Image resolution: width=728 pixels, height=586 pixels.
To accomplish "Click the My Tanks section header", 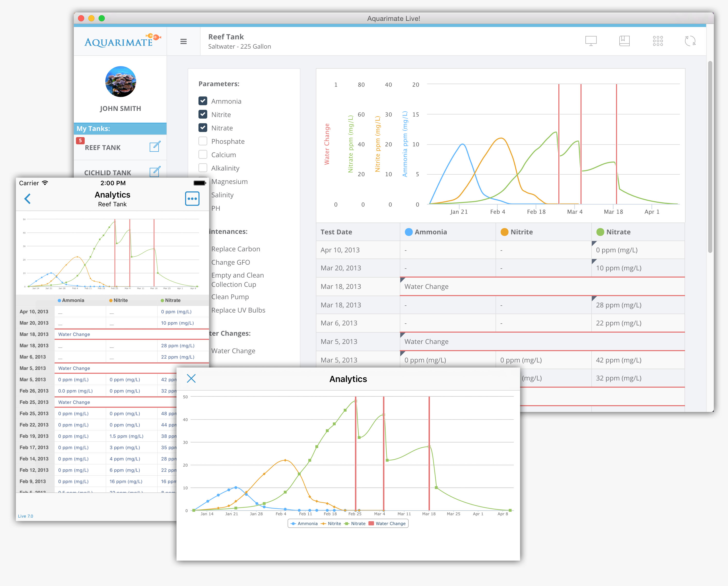I will click(120, 129).
